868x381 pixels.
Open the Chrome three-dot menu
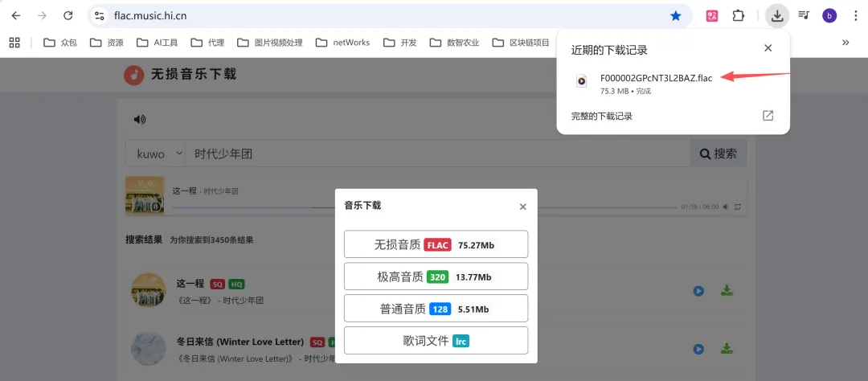pyautogui.click(x=856, y=15)
